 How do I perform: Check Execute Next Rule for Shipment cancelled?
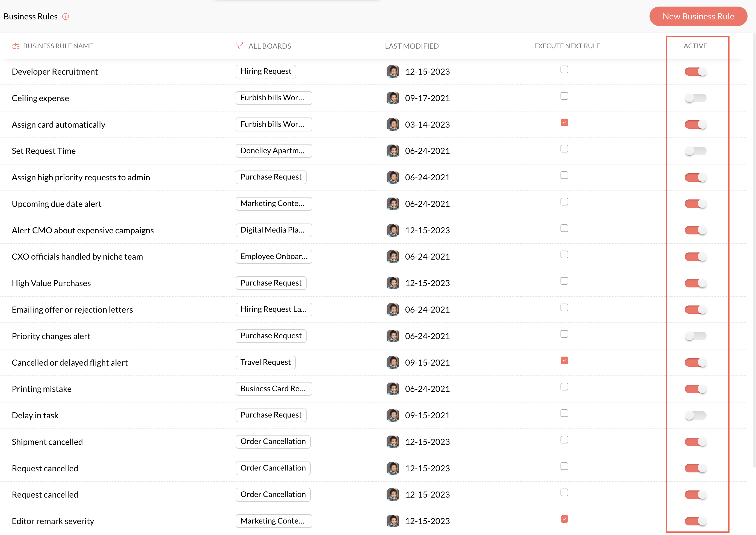pyautogui.click(x=564, y=440)
